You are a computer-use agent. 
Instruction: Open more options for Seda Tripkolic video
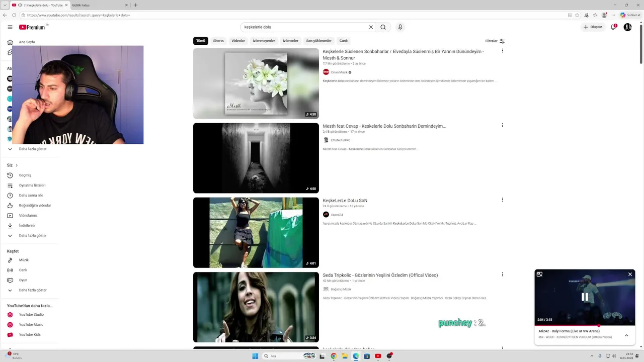(502, 275)
